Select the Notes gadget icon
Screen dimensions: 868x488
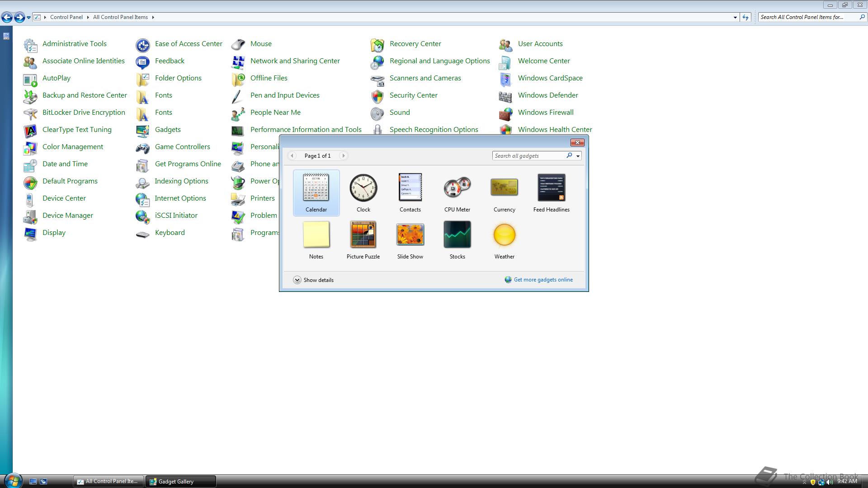pyautogui.click(x=316, y=234)
